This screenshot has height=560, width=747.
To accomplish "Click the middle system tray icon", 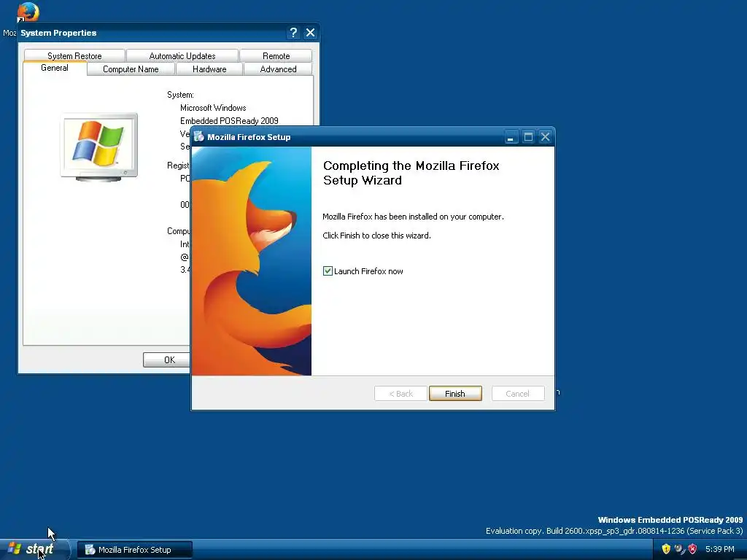I will 679,549.
